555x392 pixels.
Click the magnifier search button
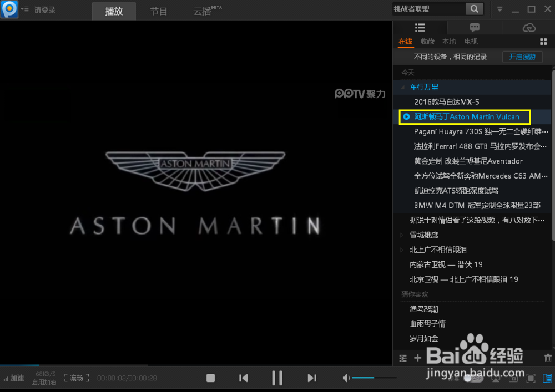click(475, 9)
